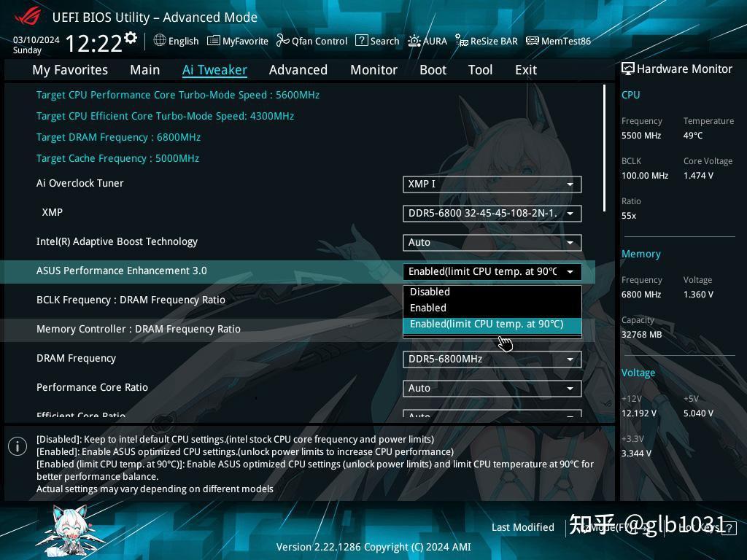
Task: Toggle ReSize BAR icon
Action: point(462,41)
